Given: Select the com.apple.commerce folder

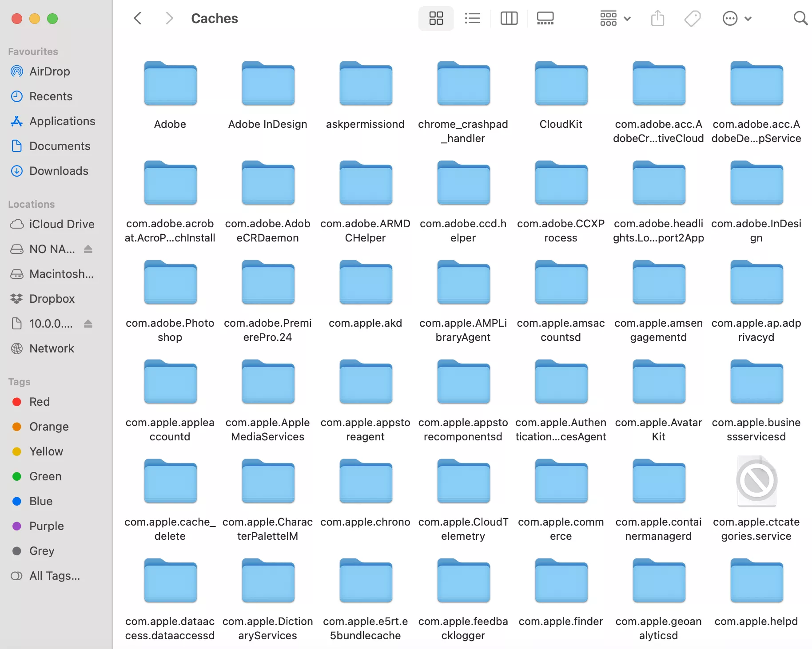Looking at the screenshot, I should (x=561, y=481).
